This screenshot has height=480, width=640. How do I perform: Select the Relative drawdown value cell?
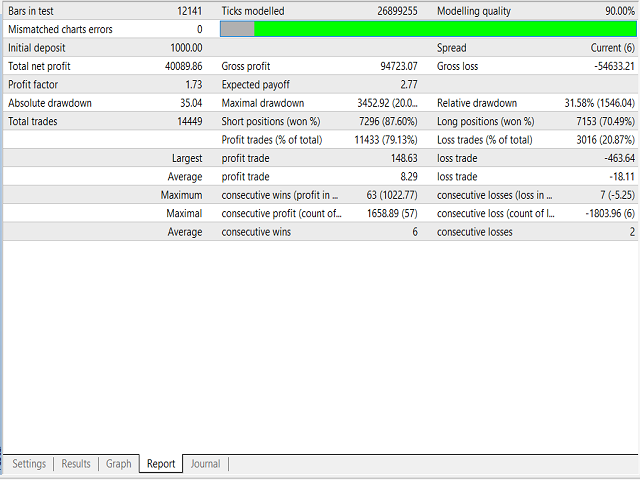click(x=599, y=103)
